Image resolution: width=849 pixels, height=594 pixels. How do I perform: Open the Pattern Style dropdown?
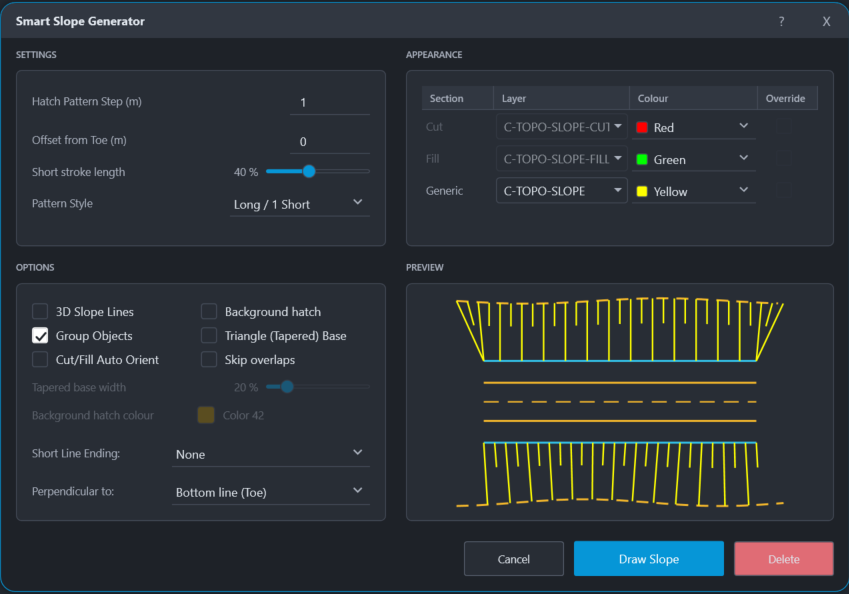[300, 204]
